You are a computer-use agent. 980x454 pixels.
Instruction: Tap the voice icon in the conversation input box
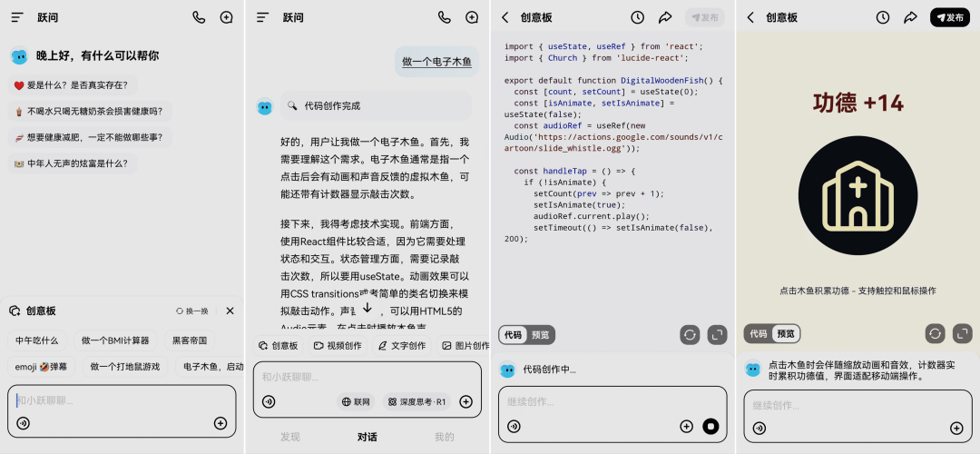269,401
